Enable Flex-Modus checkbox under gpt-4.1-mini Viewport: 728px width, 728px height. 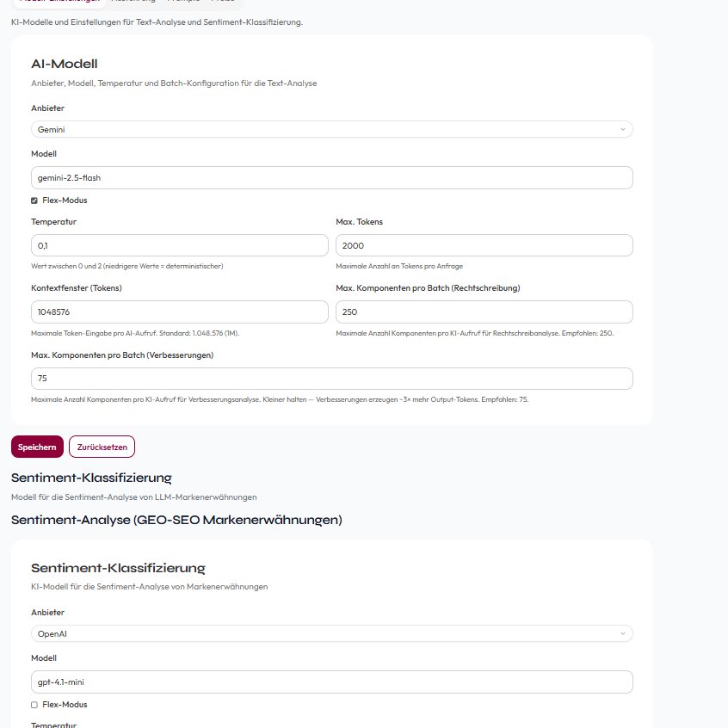tap(34, 705)
